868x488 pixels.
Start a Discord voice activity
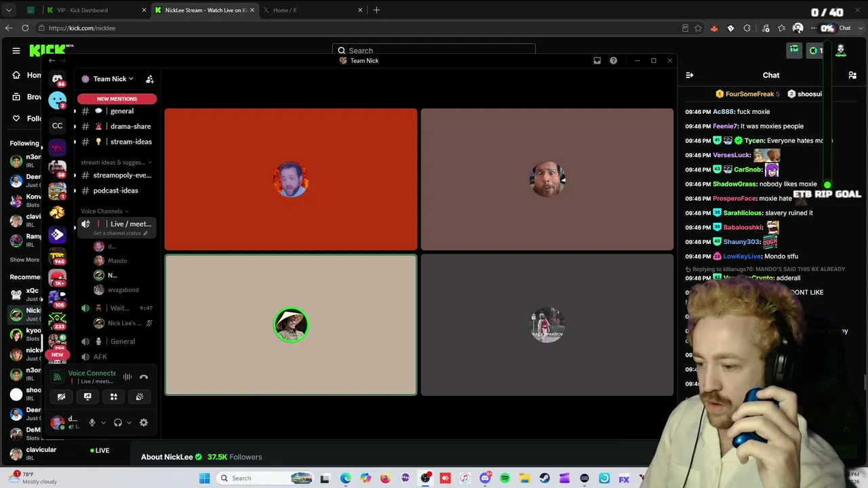click(114, 396)
